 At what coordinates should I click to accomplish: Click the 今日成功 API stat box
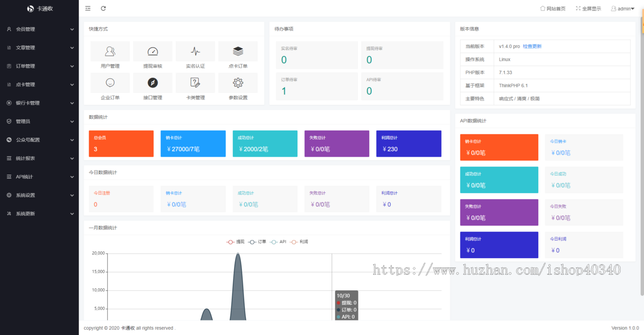click(x=584, y=180)
